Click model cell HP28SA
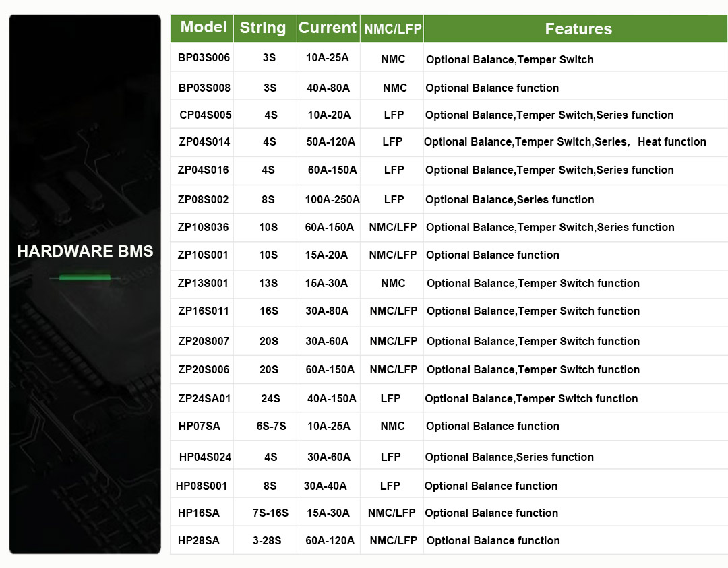 [x=199, y=540]
